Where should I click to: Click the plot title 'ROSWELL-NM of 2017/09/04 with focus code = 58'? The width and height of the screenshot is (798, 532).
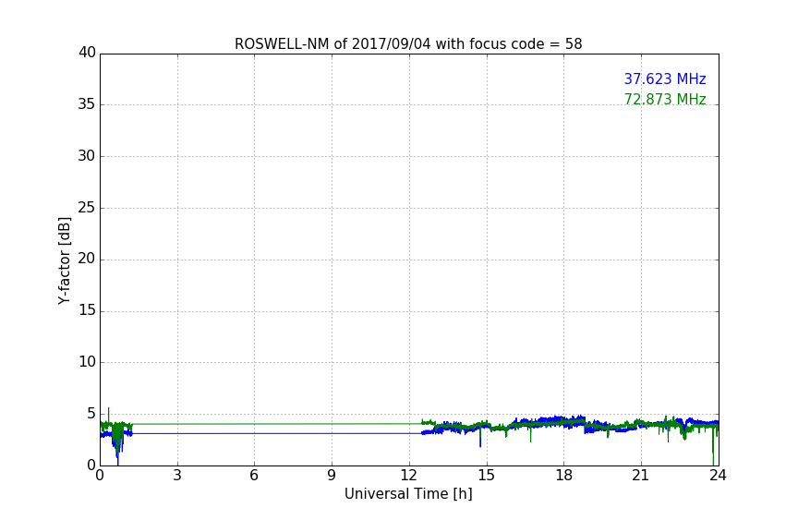click(408, 44)
